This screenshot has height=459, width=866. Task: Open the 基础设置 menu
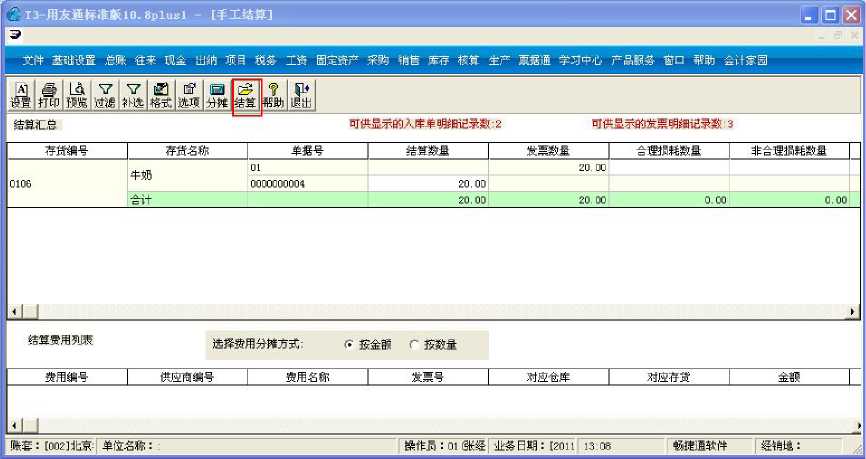[x=74, y=61]
